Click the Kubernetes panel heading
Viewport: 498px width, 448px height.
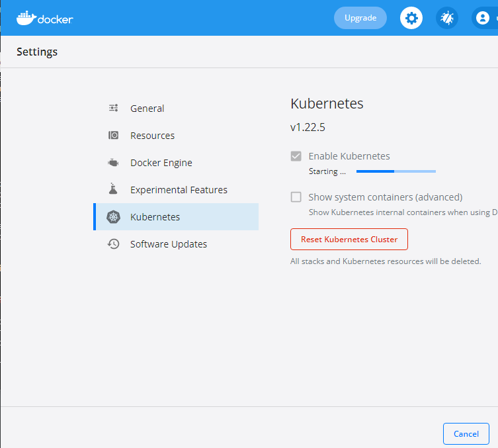point(327,104)
